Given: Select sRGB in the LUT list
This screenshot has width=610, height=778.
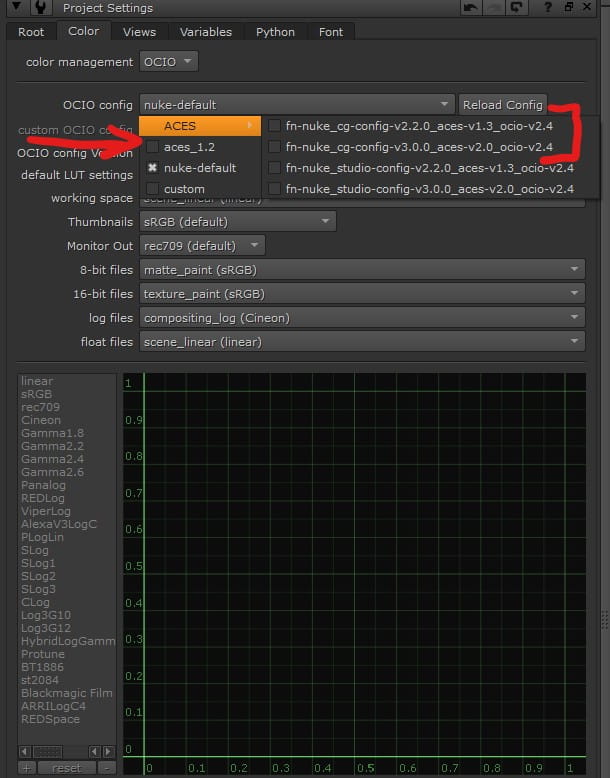Looking at the screenshot, I should [36, 394].
